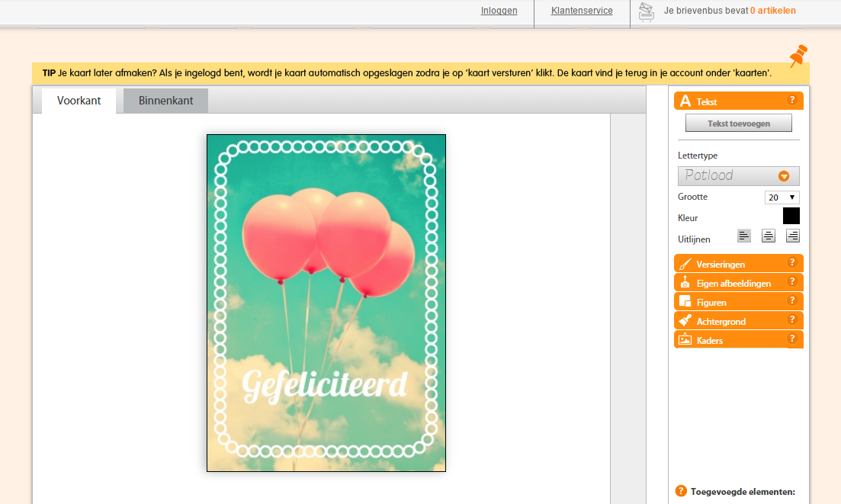
Task: Choose the right-align text icon
Action: (x=792, y=236)
